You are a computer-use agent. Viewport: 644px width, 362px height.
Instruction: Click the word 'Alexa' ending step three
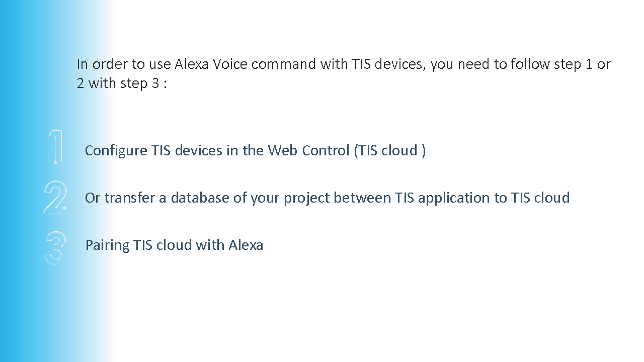tap(246, 245)
